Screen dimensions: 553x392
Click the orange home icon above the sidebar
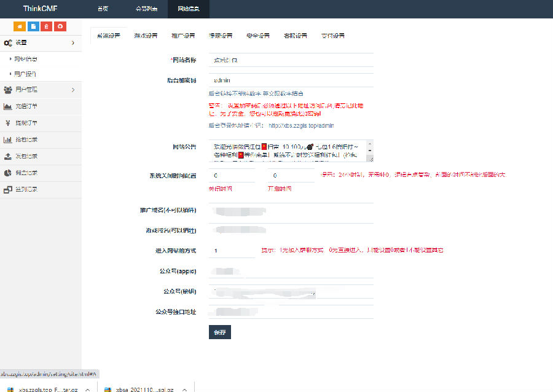[19, 26]
